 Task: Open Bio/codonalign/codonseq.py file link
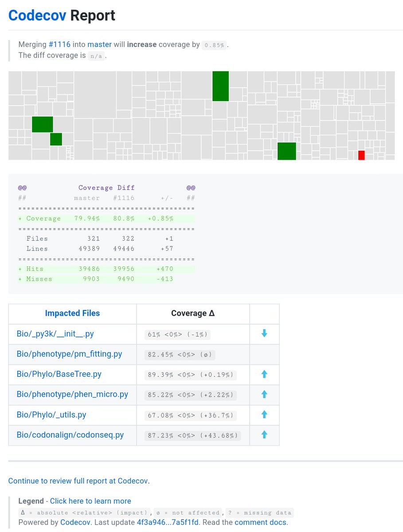[70, 435]
